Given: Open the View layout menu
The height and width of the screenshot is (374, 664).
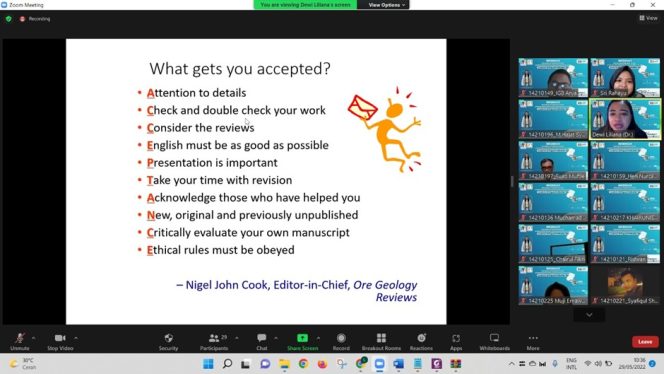Looking at the screenshot, I should click(x=648, y=18).
